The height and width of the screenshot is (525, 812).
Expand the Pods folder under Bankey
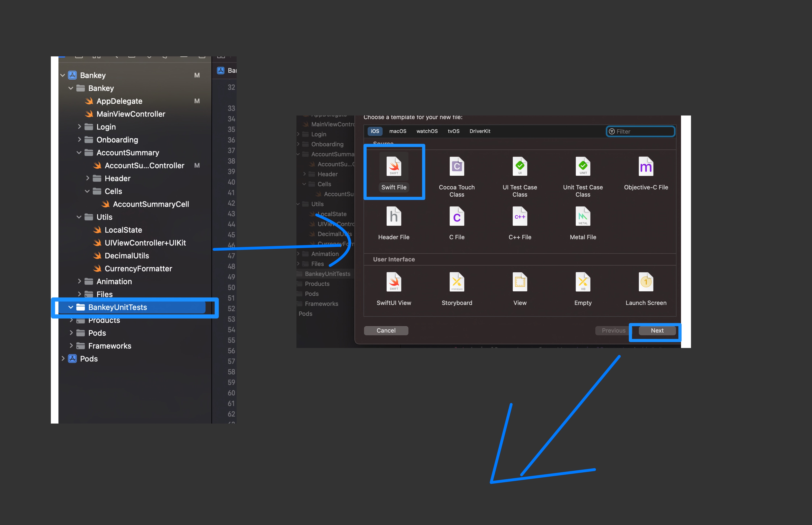pos(71,333)
